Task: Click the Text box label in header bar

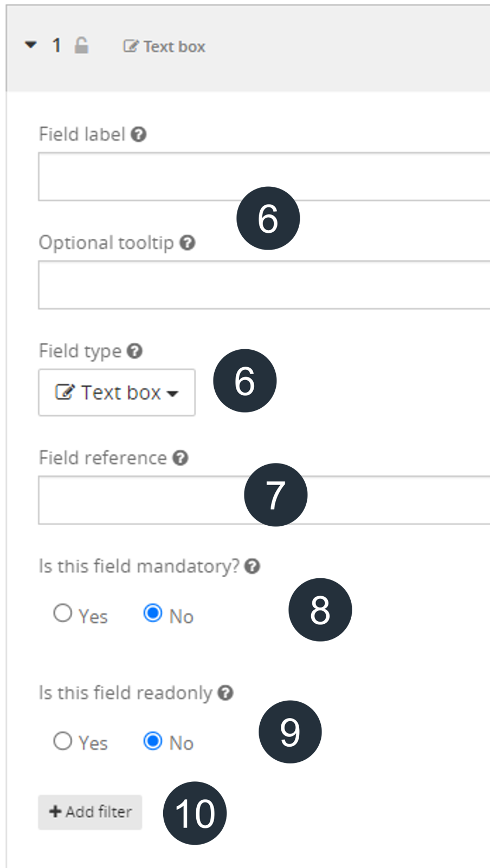Action: coord(175,47)
